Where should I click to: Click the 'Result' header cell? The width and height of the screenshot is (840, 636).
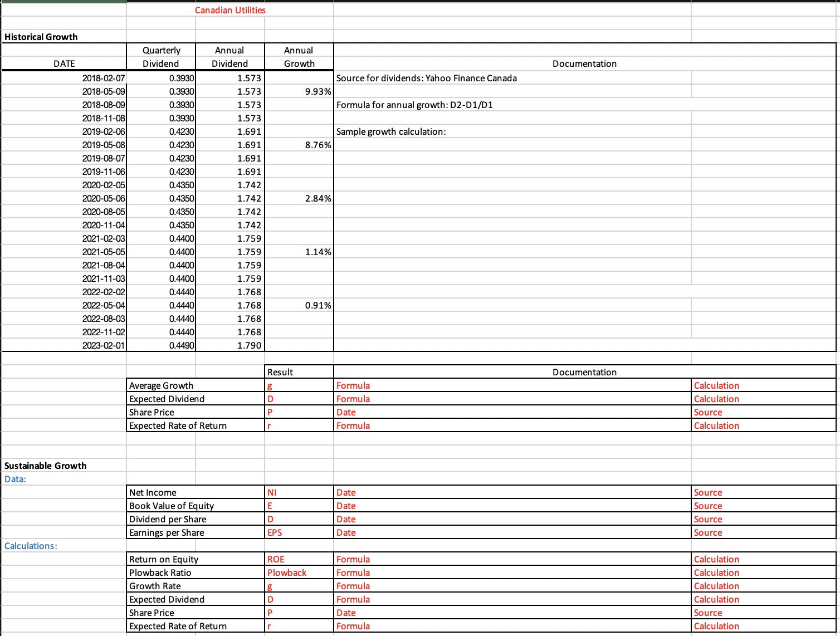point(299,372)
